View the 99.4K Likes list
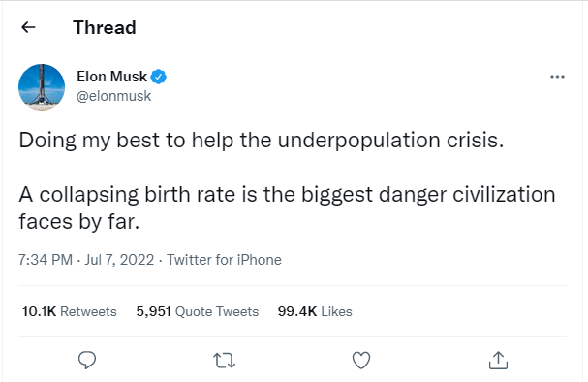The height and width of the screenshot is (382, 588). coord(315,311)
